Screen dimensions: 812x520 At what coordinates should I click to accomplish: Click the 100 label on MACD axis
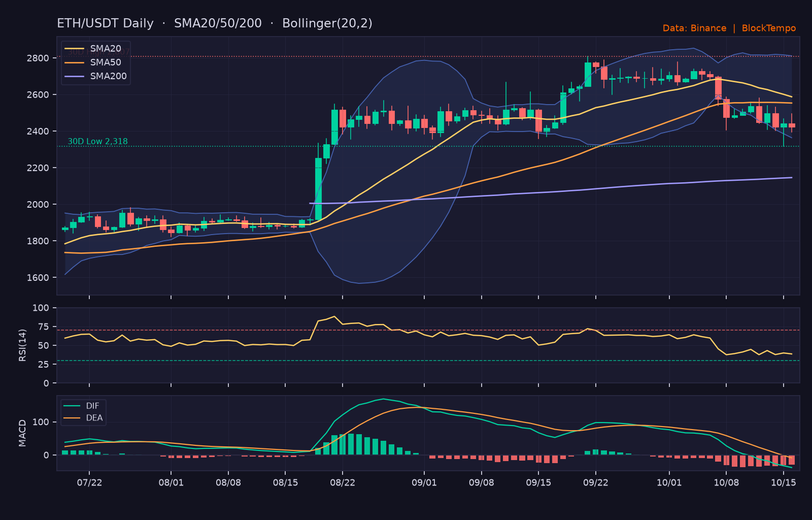click(41, 422)
